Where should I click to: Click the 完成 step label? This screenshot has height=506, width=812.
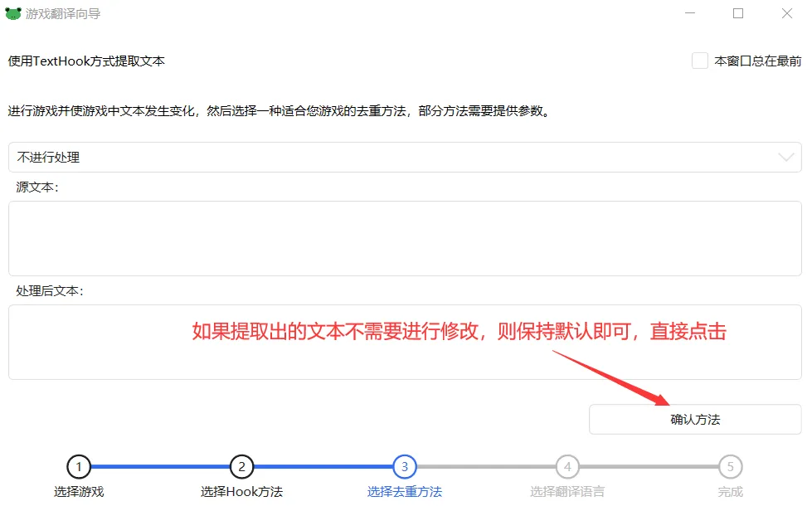click(730, 491)
